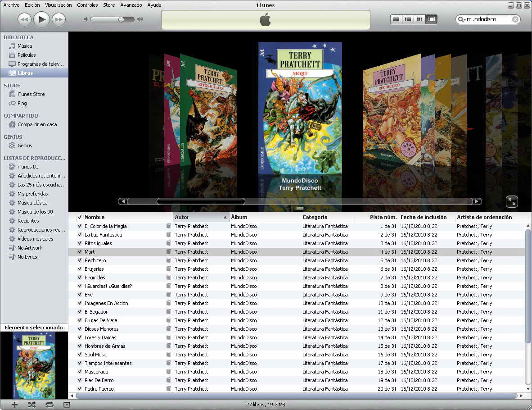Skip to next track button
Image resolution: width=532 pixels, height=410 pixels.
pos(59,19)
